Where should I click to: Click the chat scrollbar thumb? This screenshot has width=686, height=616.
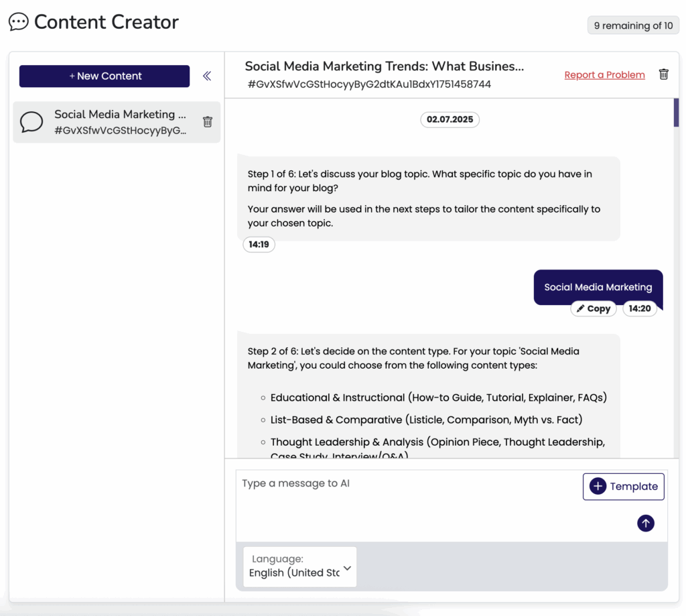click(x=677, y=113)
